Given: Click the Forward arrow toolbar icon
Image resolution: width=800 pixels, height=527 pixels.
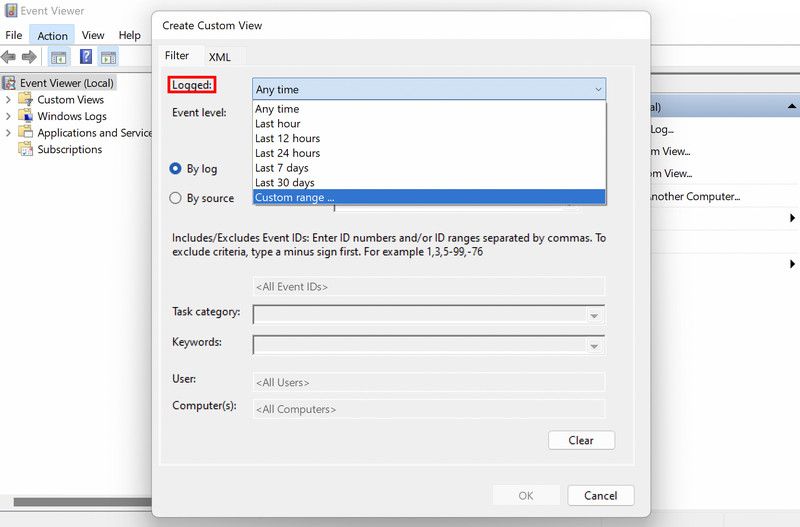Looking at the screenshot, I should coord(29,57).
